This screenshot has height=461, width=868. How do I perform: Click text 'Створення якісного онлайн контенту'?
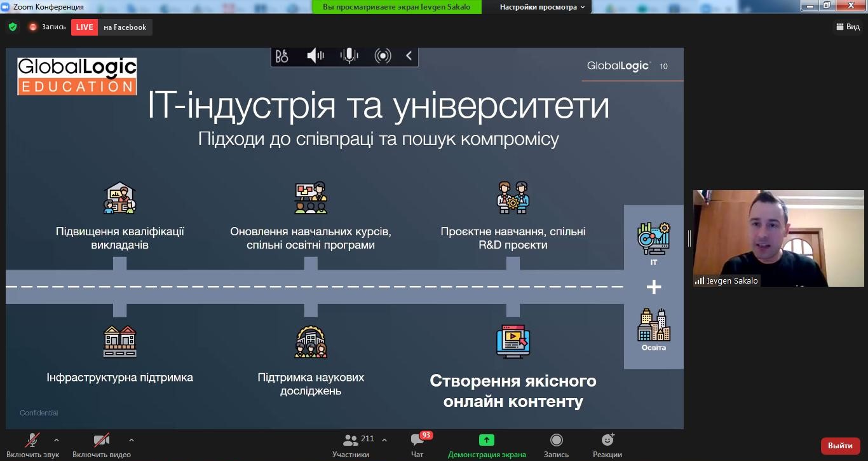pyautogui.click(x=513, y=391)
